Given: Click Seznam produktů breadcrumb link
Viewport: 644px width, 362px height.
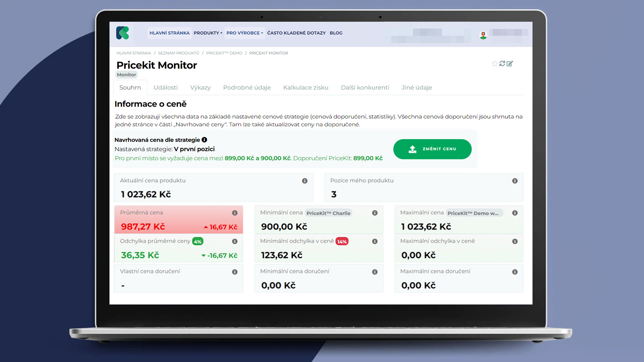Looking at the screenshot, I should (x=178, y=53).
